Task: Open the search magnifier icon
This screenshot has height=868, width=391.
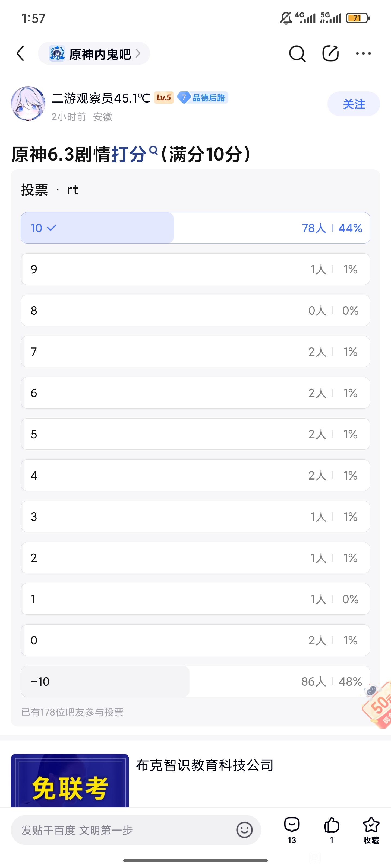Action: pyautogui.click(x=297, y=54)
